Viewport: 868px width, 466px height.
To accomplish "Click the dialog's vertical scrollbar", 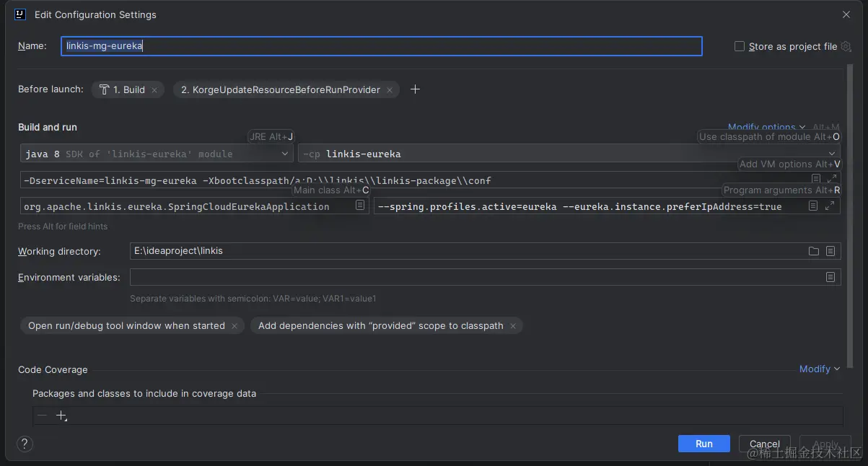I will [850, 216].
